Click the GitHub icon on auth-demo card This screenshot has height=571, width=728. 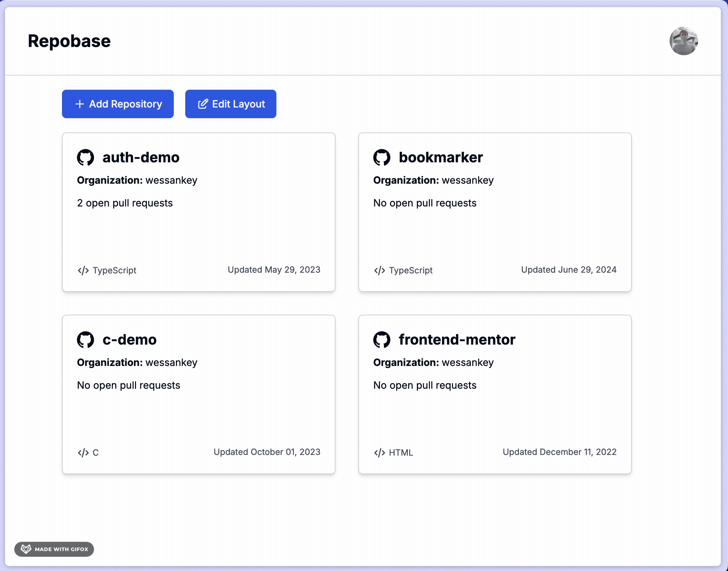[85, 157]
